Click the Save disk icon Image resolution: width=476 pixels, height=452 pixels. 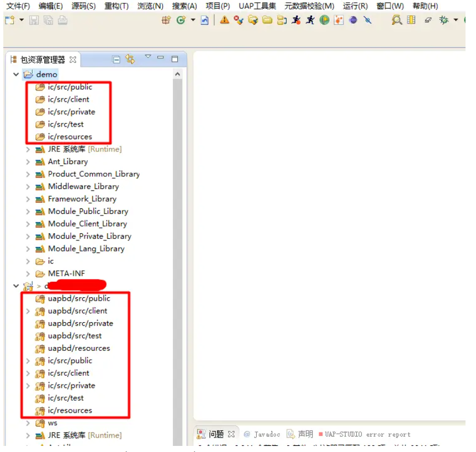point(34,20)
